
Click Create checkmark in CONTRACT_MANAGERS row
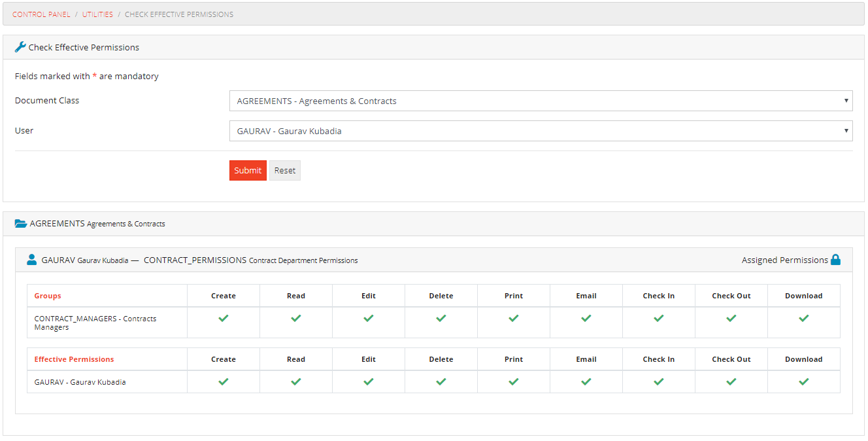click(x=224, y=318)
